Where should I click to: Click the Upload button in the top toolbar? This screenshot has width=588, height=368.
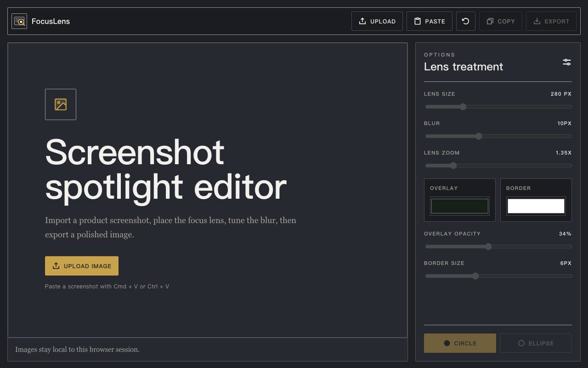coord(377,21)
